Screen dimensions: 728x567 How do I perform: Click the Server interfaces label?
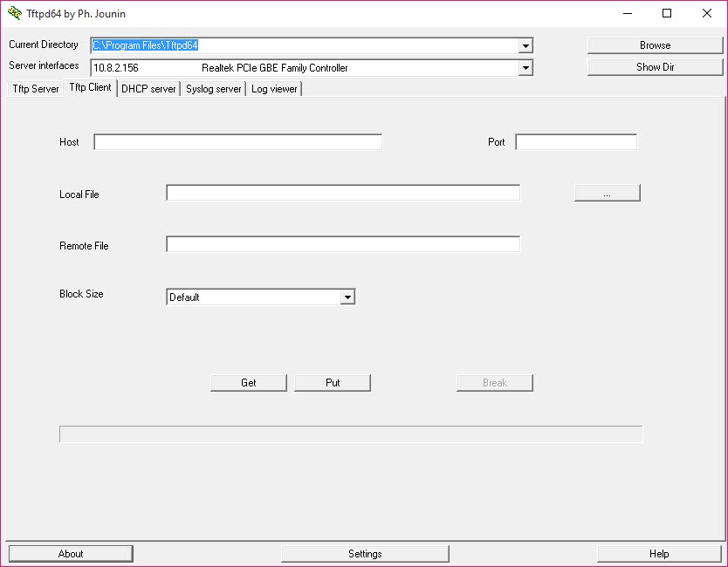coord(44,65)
